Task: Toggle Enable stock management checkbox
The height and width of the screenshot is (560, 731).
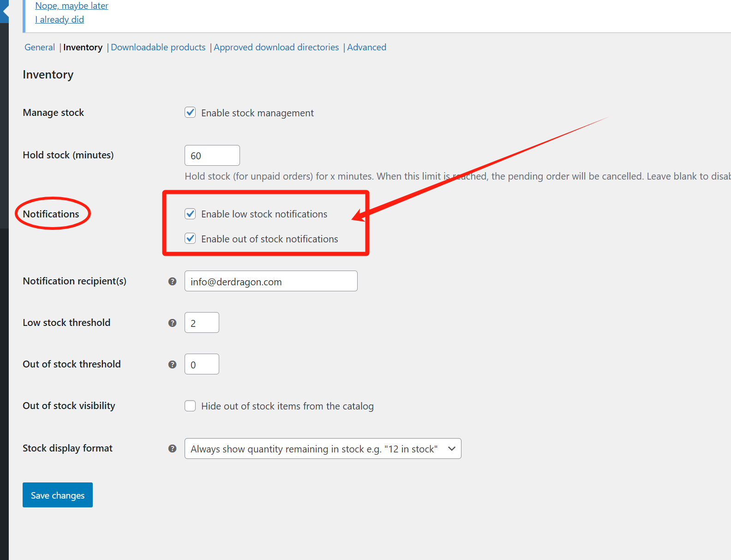Action: 190,112
